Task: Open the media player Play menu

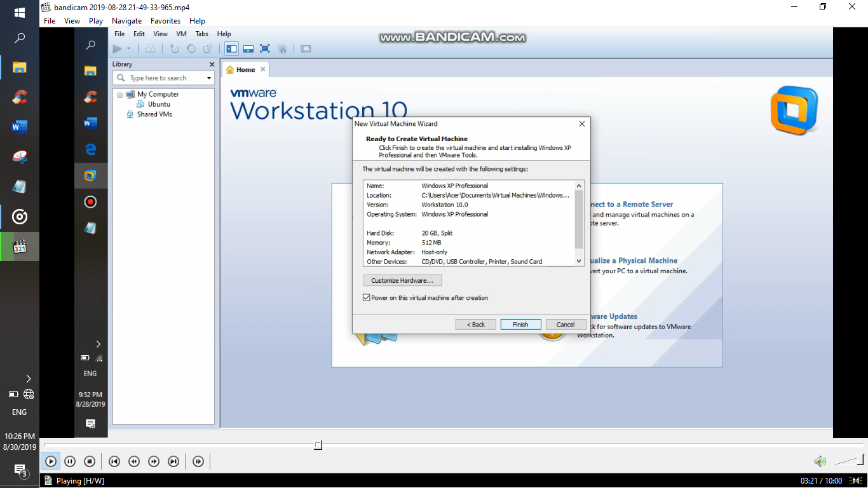Action: [96, 21]
